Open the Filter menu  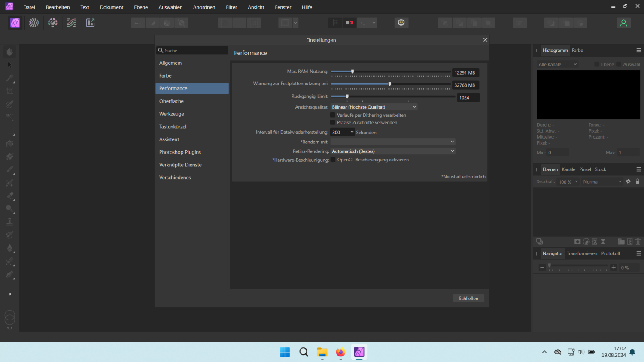tap(231, 7)
